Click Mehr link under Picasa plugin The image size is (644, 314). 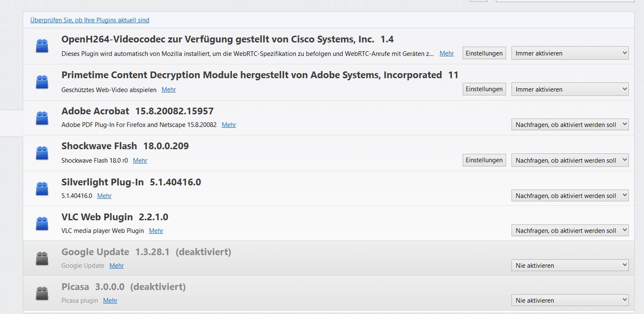point(110,301)
